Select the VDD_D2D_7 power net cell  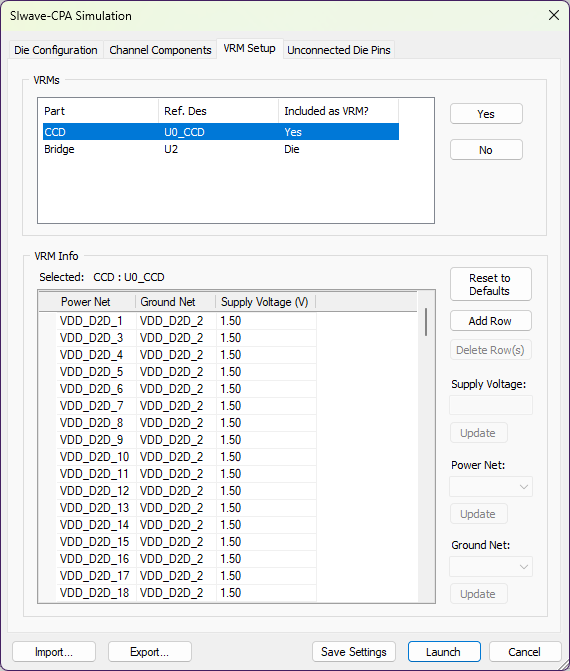pyautogui.click(x=96, y=406)
